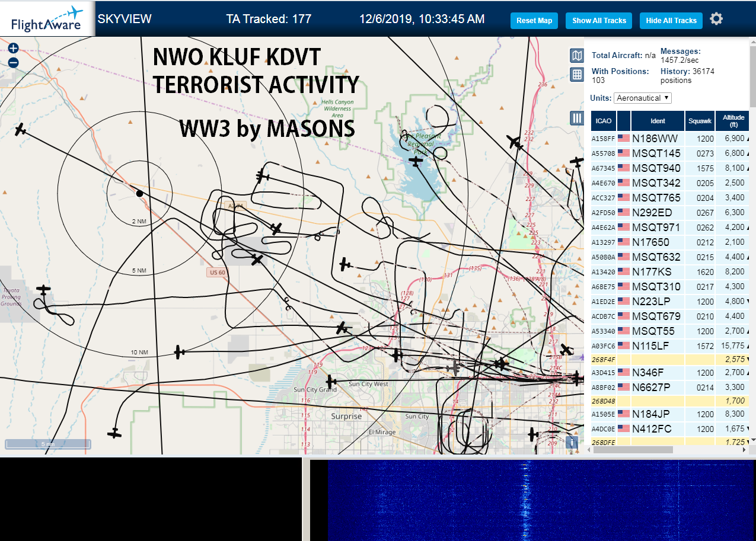Click squawk 1620 in N177KS row
756x541 pixels.
(x=706, y=272)
